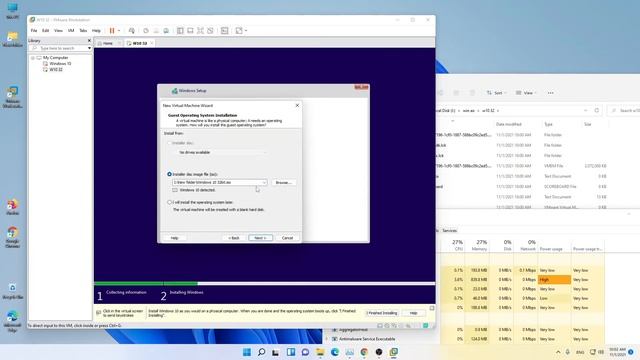This screenshot has width=640, height=360.
Task: Open the power options arrow next to Pause
Action: [x=119, y=31]
